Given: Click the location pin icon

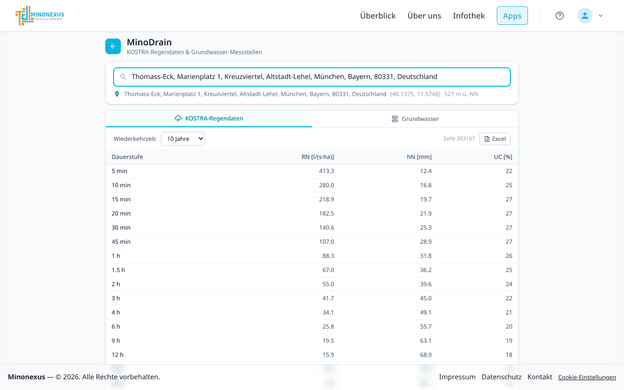Looking at the screenshot, I should (x=117, y=94).
